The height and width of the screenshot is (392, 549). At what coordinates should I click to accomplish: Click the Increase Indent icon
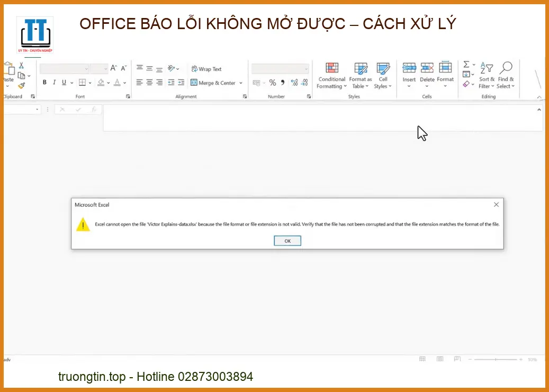181,83
